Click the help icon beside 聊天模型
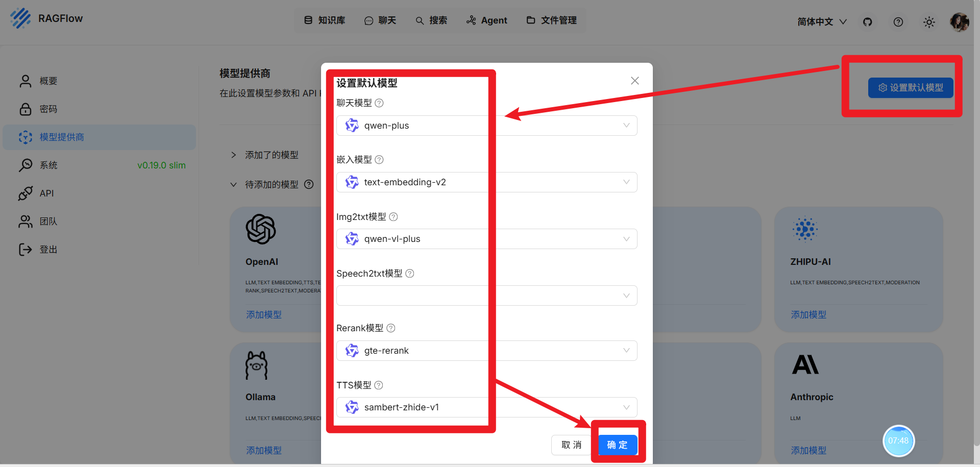The height and width of the screenshot is (467, 980). [379, 103]
